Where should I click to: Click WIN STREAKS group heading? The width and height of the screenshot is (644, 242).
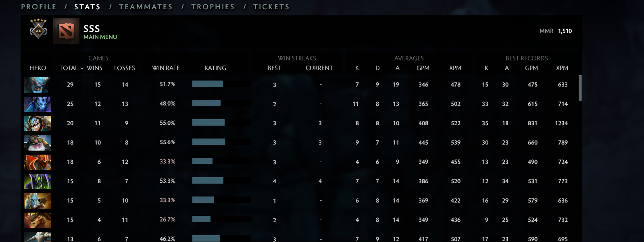tap(297, 58)
